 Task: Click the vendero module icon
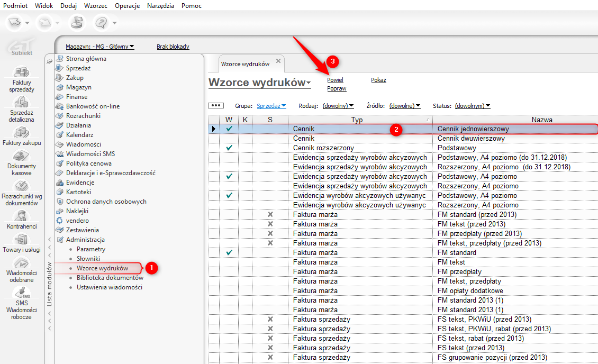pos(59,221)
